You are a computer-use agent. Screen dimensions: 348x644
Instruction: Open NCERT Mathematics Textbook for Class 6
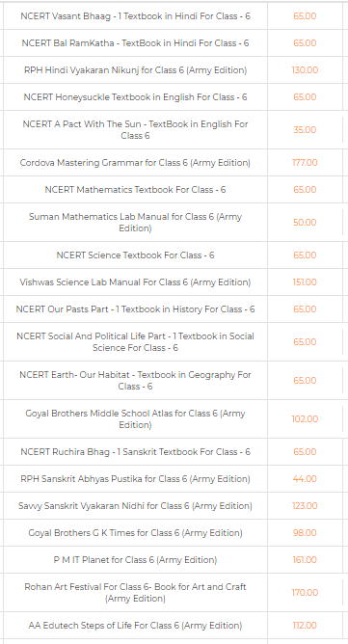pyautogui.click(x=135, y=190)
